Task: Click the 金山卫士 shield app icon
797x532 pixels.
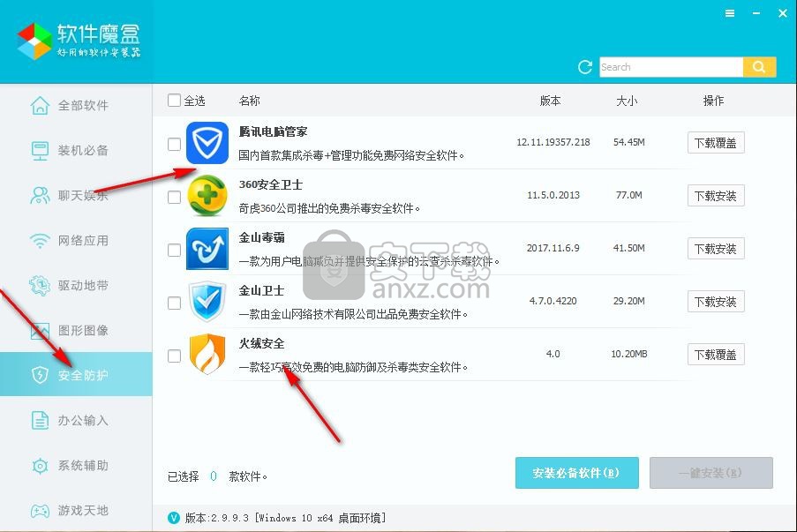Action: (x=207, y=302)
